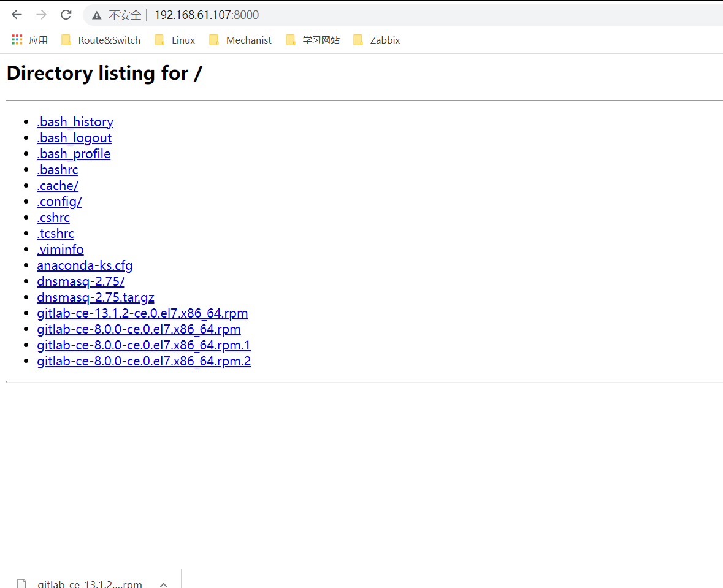Click the browser back navigation arrow
Image resolution: width=723 pixels, height=588 pixels.
tap(17, 15)
